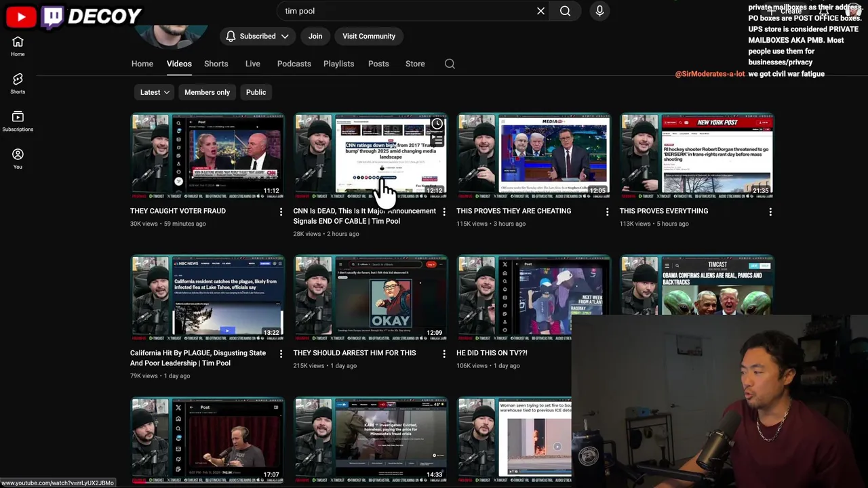
Task: Open the Latest sort dropdown
Action: click(155, 92)
